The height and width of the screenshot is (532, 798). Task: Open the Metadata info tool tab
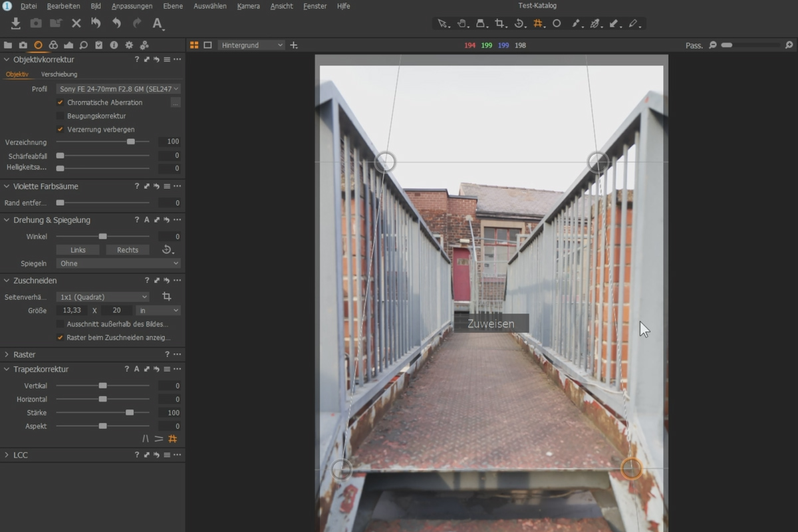(114, 45)
